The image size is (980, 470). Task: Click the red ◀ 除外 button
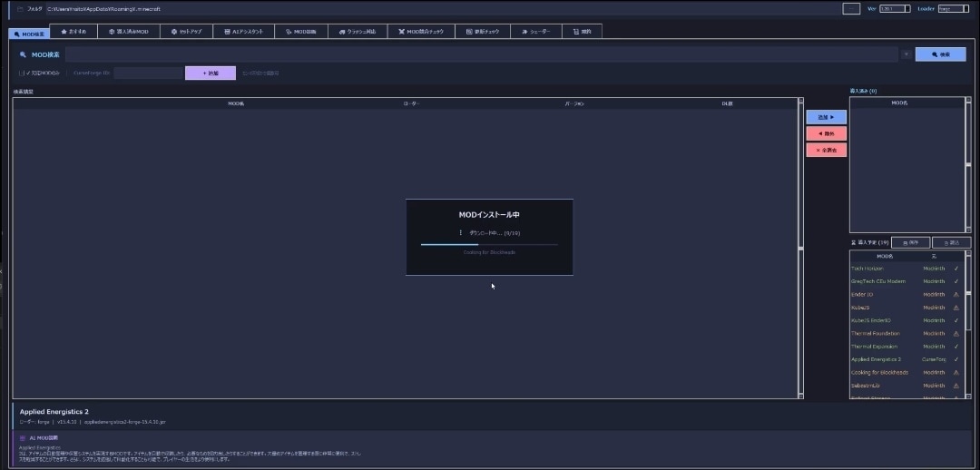pos(827,133)
